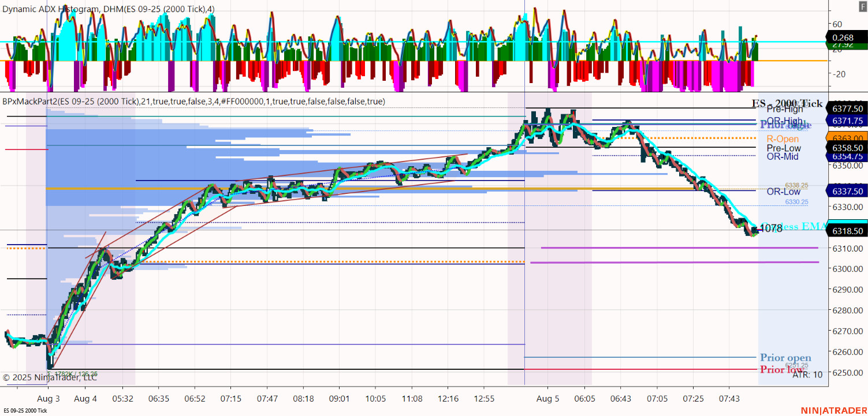Click the 12:55 time label
Image resolution: width=868 pixels, height=416 pixels.
[484, 399]
